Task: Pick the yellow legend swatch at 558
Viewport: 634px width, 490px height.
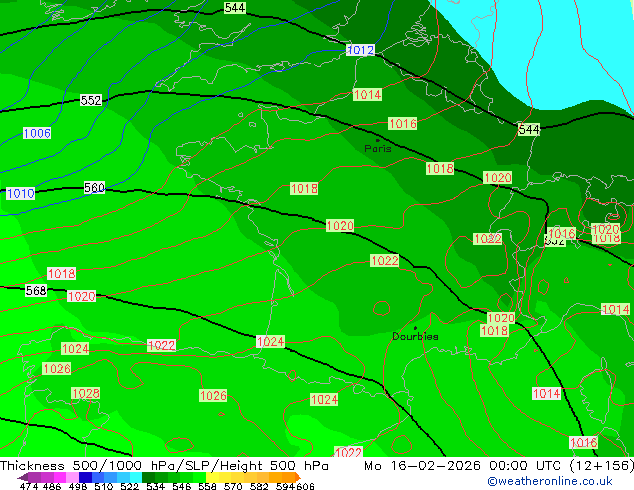Action: click(x=212, y=477)
